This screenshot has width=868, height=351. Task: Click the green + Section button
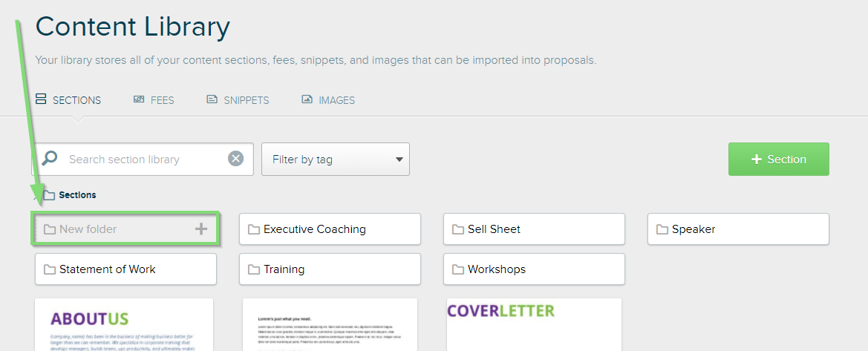click(x=779, y=160)
